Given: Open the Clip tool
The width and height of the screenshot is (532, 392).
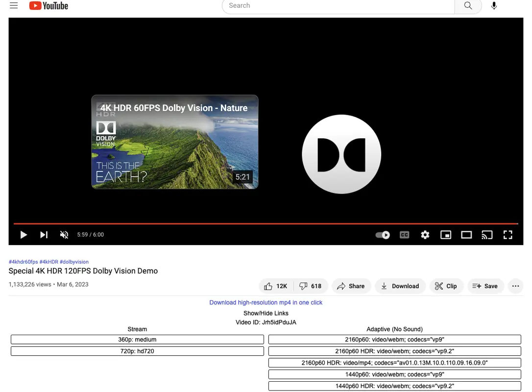Looking at the screenshot, I should pyautogui.click(x=446, y=286).
